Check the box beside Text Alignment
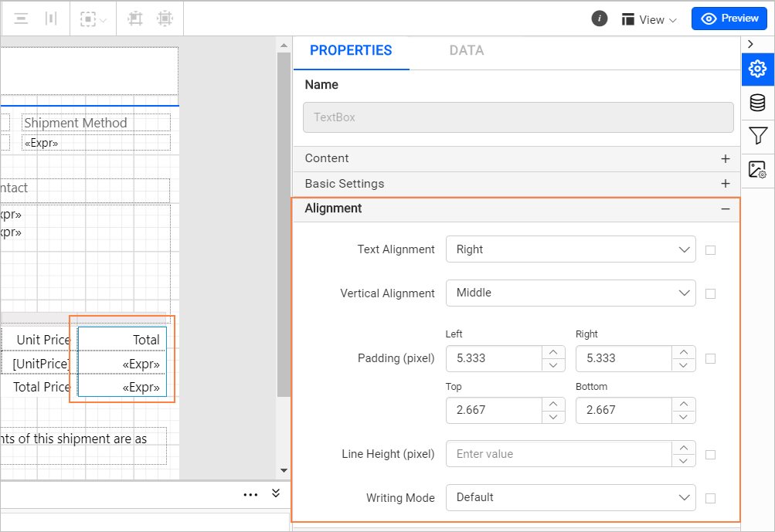This screenshot has height=532, width=775. 710,249
